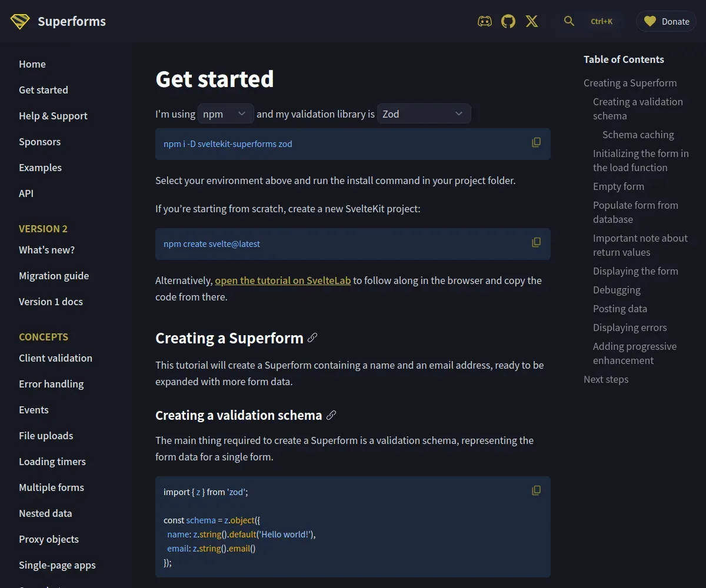Copy the zod schema code block

(x=537, y=490)
